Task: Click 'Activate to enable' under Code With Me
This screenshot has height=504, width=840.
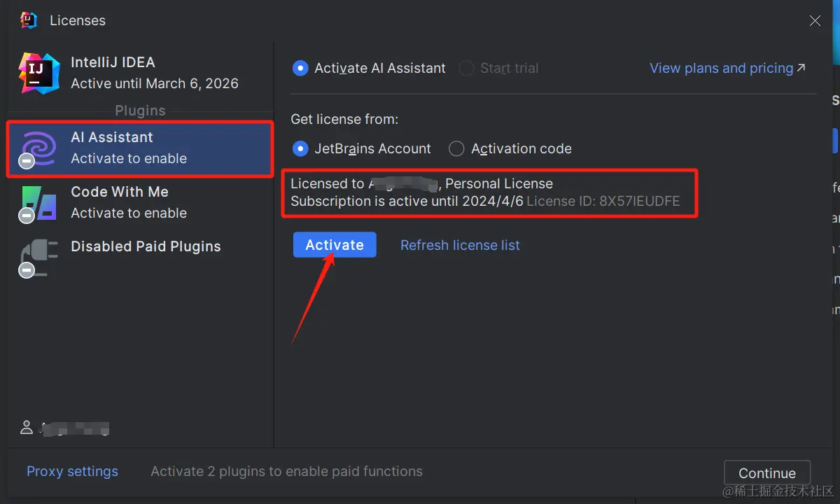Action: pos(129,213)
